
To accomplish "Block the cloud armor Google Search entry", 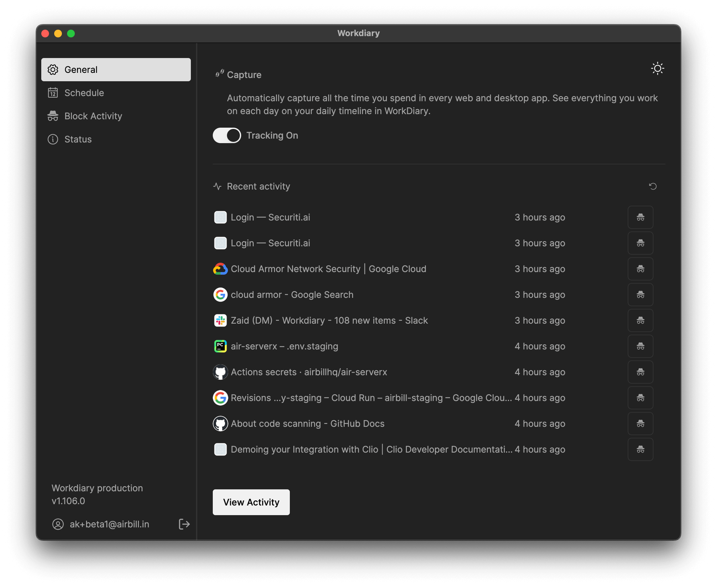I will (640, 295).
